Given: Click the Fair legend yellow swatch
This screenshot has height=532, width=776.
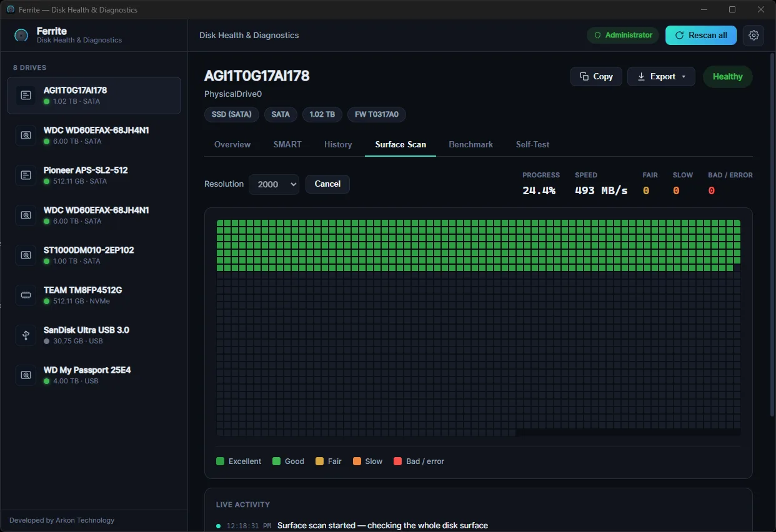Looking at the screenshot, I should point(320,461).
